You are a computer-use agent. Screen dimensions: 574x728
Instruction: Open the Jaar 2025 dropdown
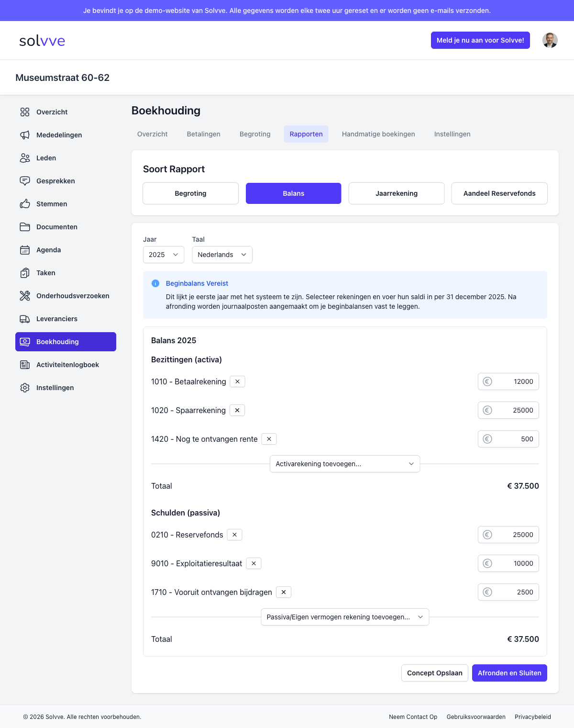coord(164,255)
